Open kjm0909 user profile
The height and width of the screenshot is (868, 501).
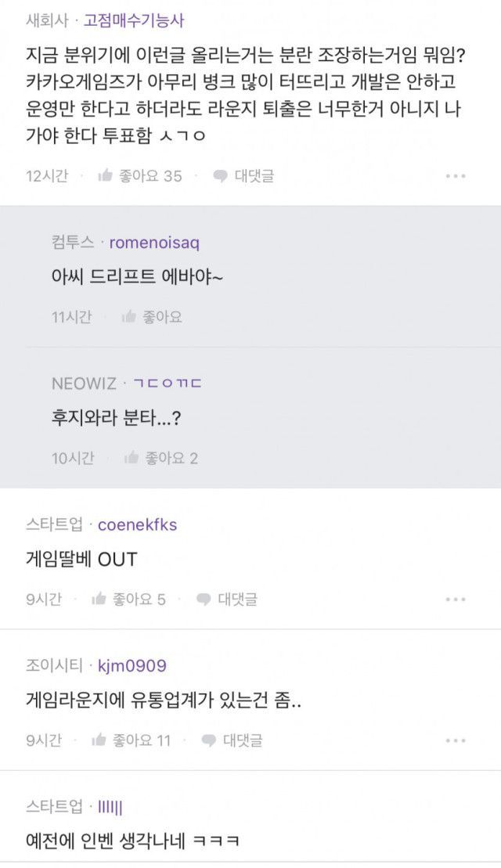tap(132, 666)
